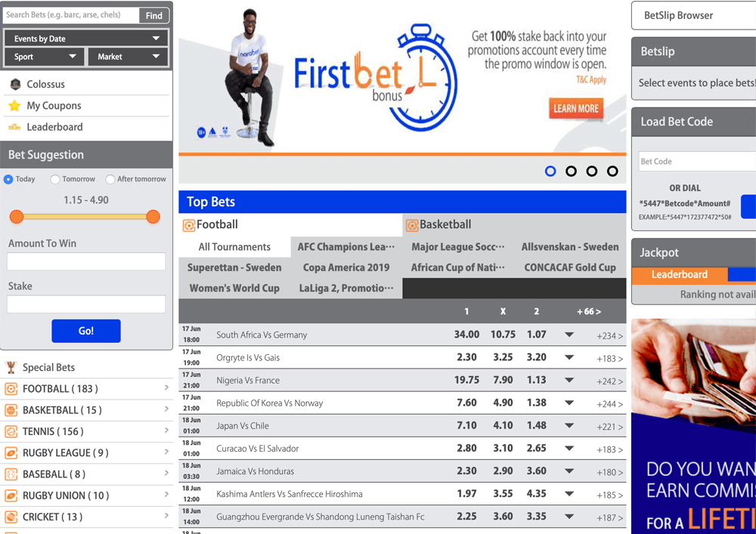Image resolution: width=756 pixels, height=534 pixels.
Task: Open Guangzhou Evergrande Vs Shandong match
Action: pos(320,517)
